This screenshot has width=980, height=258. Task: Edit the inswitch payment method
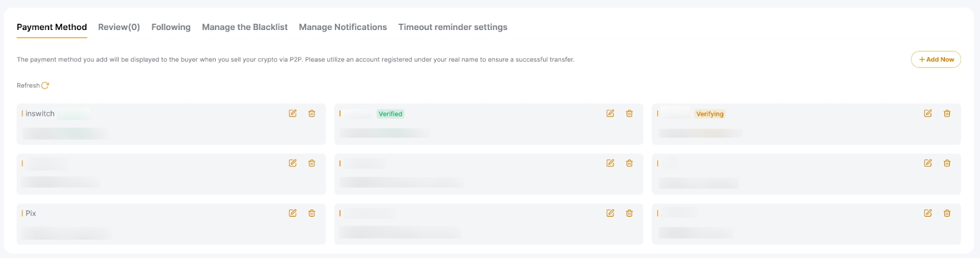click(293, 114)
